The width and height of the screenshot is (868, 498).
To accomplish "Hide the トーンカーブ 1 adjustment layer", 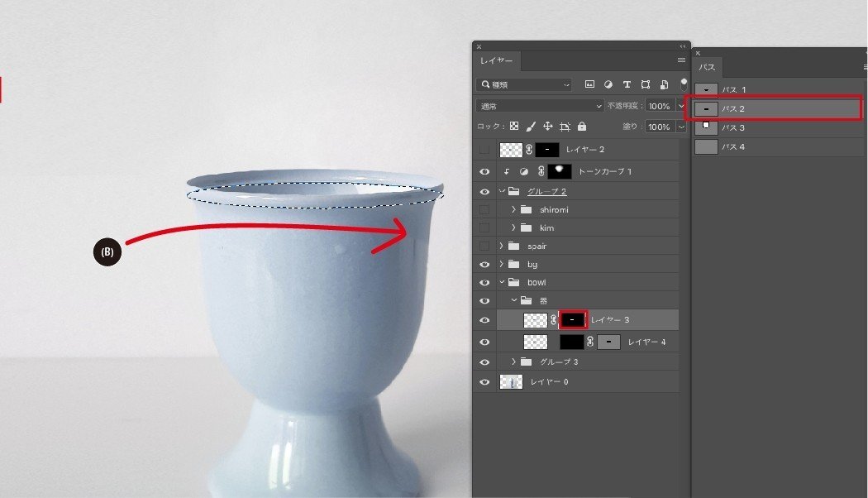I will (x=484, y=172).
